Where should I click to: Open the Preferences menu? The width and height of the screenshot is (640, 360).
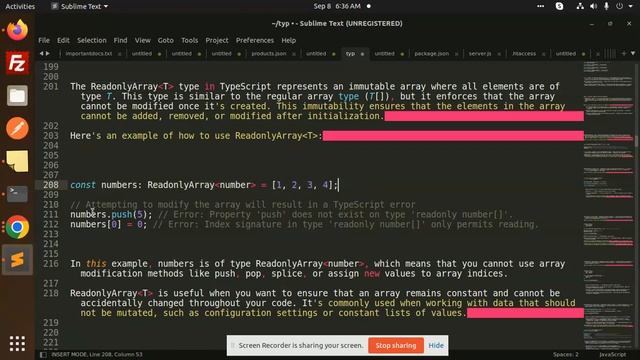point(255,40)
